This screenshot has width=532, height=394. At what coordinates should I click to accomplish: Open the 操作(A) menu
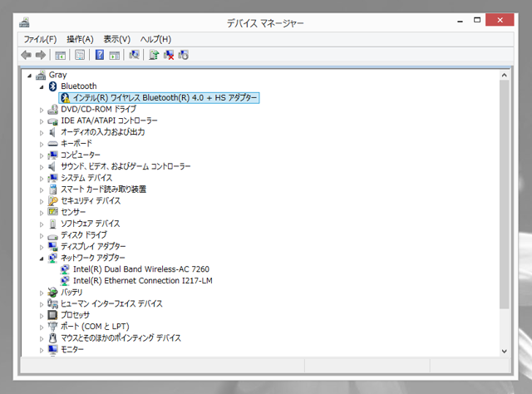click(x=80, y=39)
